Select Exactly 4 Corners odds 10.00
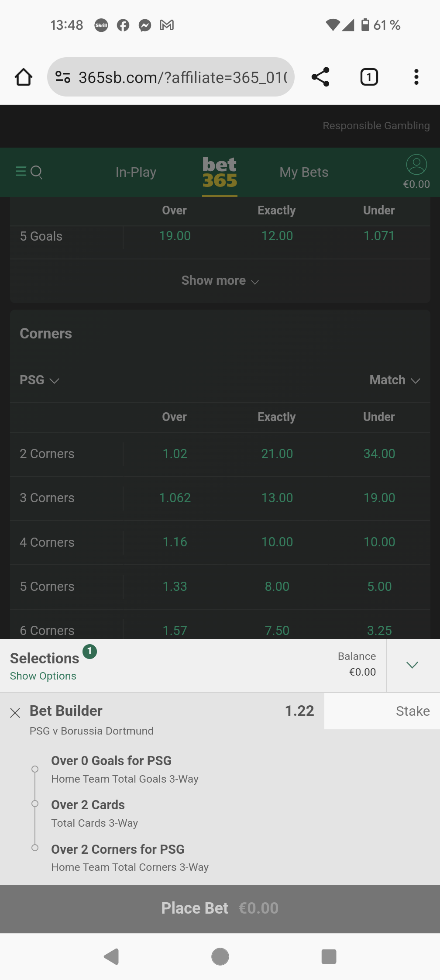This screenshot has height=980, width=440. click(x=277, y=542)
